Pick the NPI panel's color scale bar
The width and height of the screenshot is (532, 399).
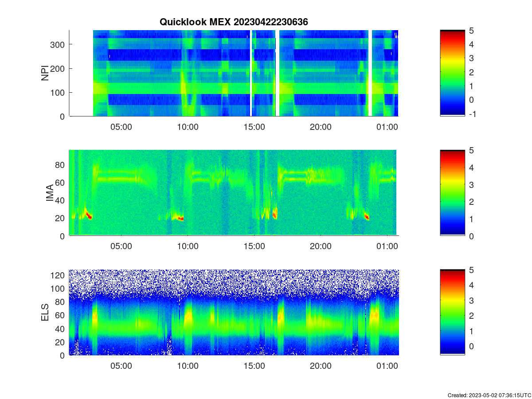pyautogui.click(x=452, y=73)
